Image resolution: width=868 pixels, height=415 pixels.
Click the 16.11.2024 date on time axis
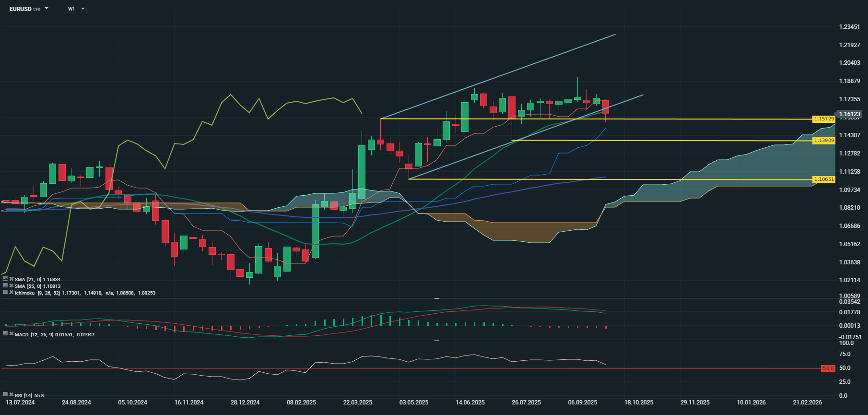tap(189, 403)
